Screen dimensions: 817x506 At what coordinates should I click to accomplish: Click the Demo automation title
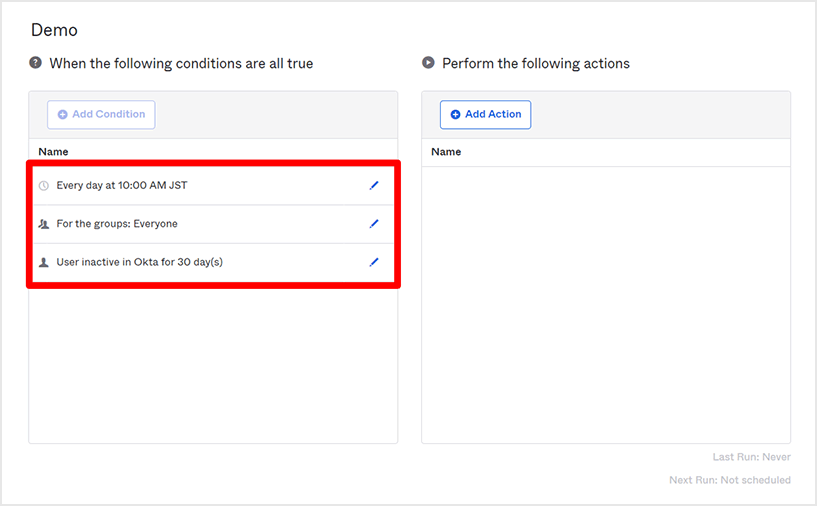pos(54,30)
